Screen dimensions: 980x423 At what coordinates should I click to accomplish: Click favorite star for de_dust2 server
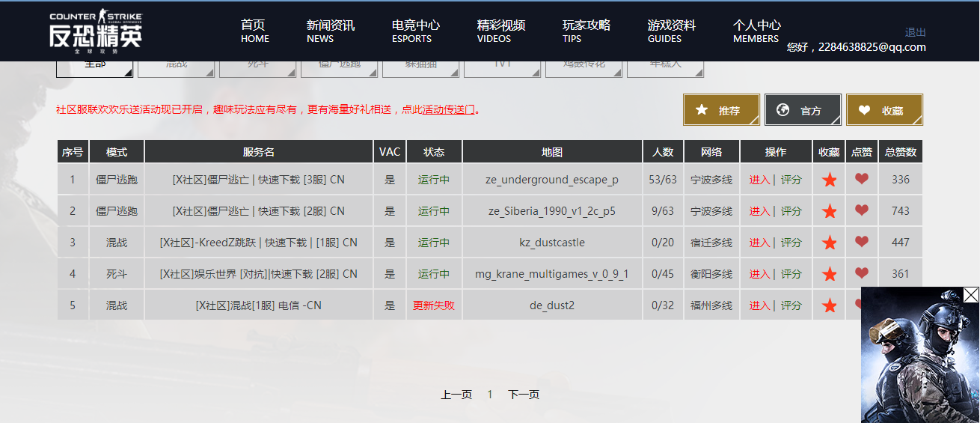point(829,305)
